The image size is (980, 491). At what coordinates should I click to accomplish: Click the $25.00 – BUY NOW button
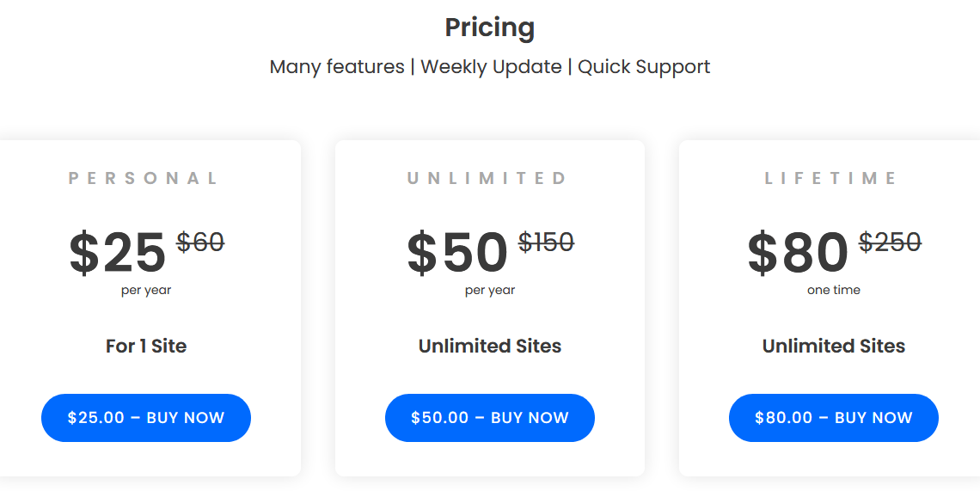[146, 418]
